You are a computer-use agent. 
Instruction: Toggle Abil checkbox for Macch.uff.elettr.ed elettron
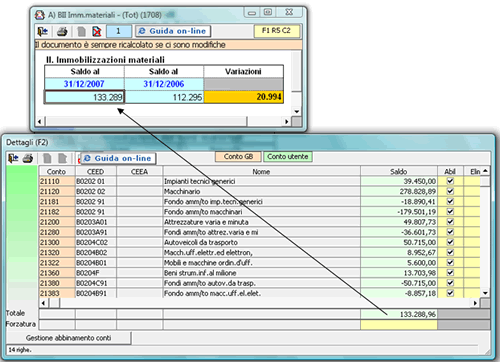coord(450,252)
